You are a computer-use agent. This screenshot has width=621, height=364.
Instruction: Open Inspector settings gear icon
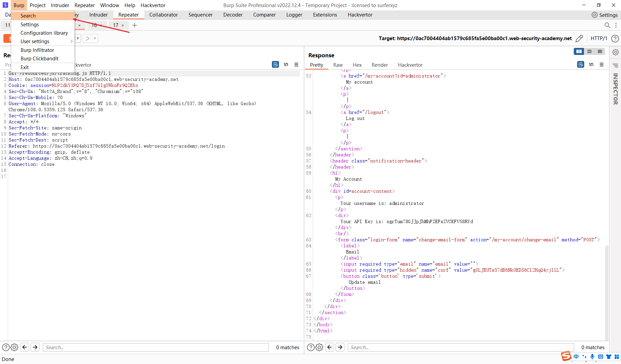pos(616,52)
